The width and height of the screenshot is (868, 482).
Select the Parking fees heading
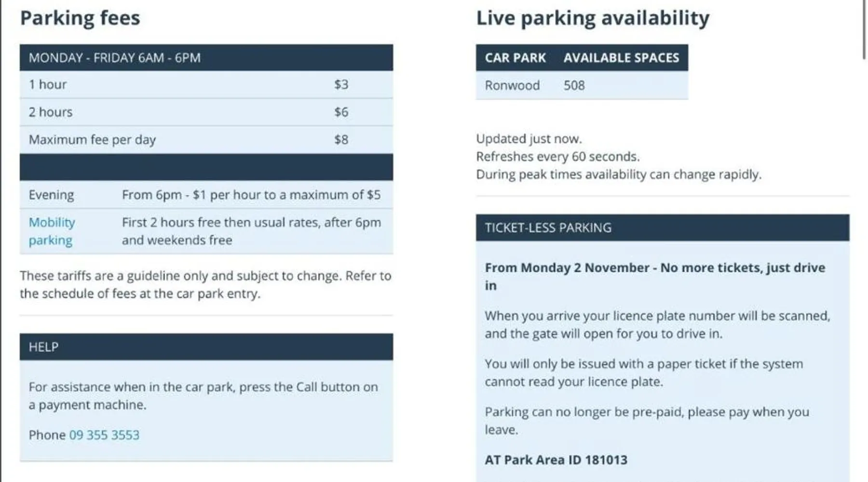pyautogui.click(x=80, y=18)
